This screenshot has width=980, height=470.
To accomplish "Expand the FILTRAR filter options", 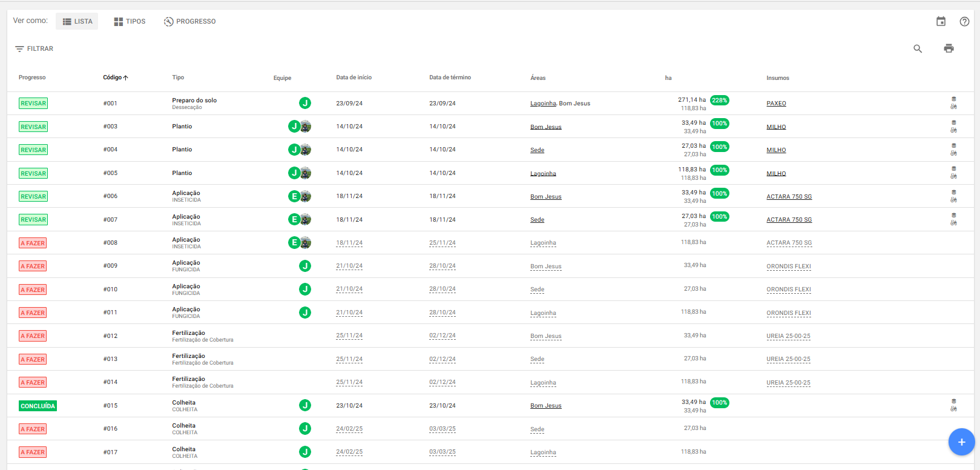I will coord(35,48).
